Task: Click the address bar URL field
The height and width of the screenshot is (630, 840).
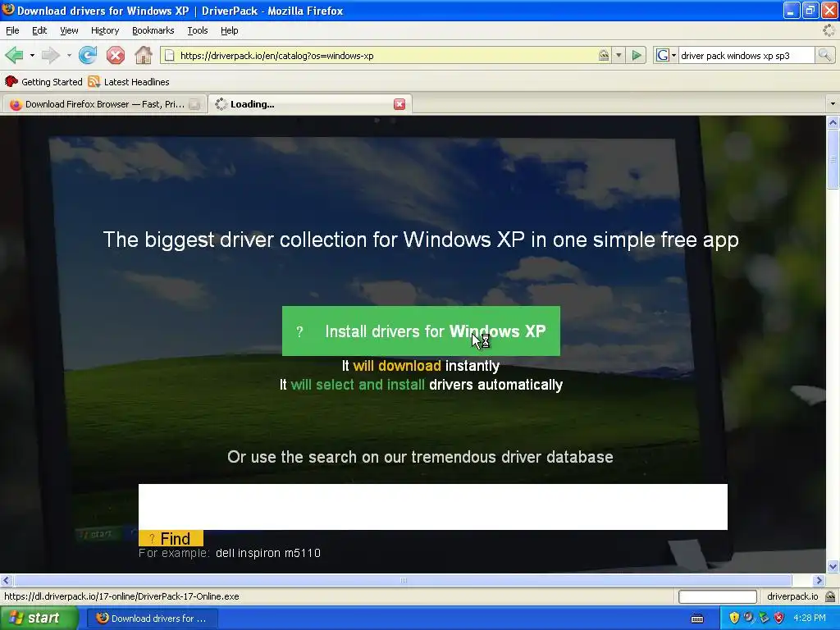Action: [387, 55]
